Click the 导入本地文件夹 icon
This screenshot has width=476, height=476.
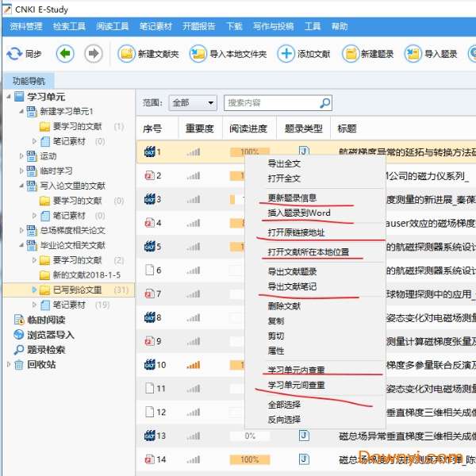tap(198, 54)
